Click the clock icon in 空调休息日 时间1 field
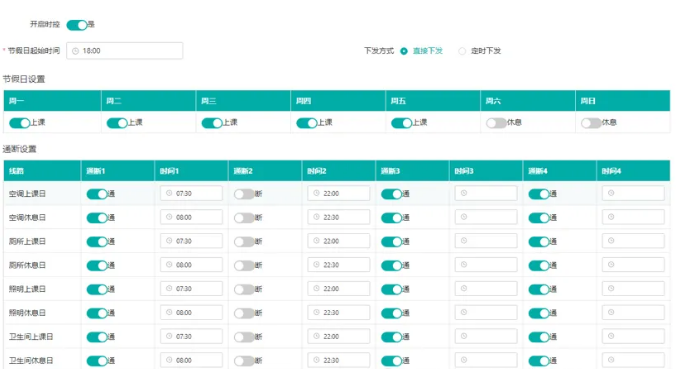The image size is (682, 369). pos(169,217)
